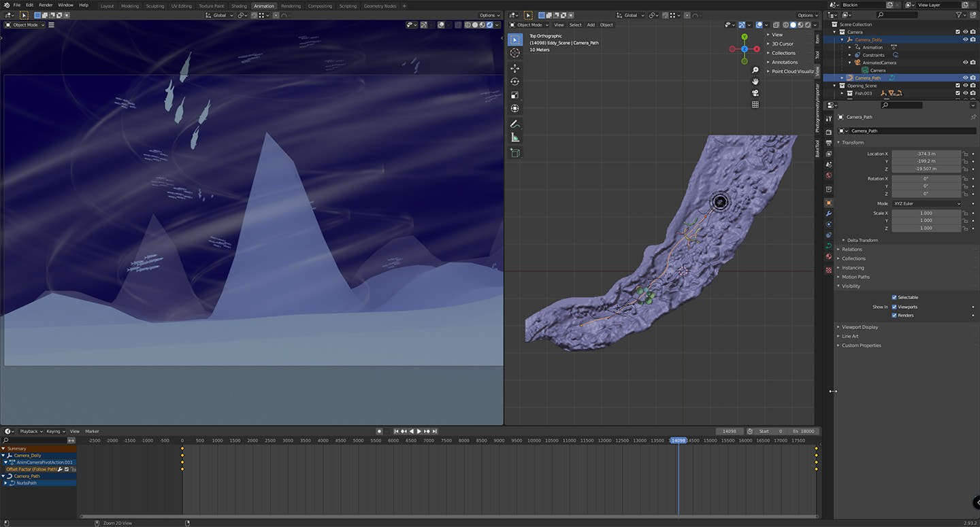The width and height of the screenshot is (980, 527).
Task: Hide AnimatedCamera with its eye icon
Action: click(965, 63)
